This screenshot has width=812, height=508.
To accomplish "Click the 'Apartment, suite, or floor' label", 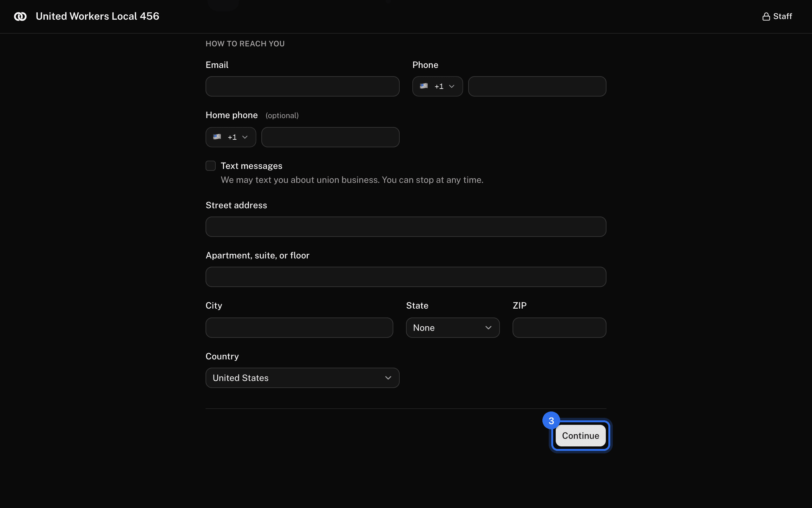I will [x=257, y=256].
